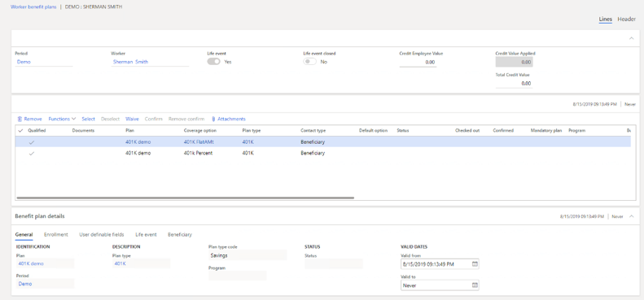644x300 pixels.
Task: Click the Qualified checkmark in second row
Action: pos(31,153)
